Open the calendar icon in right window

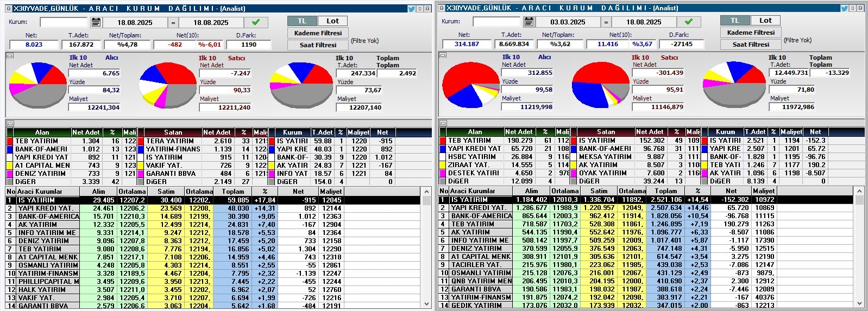pyautogui.click(x=529, y=22)
